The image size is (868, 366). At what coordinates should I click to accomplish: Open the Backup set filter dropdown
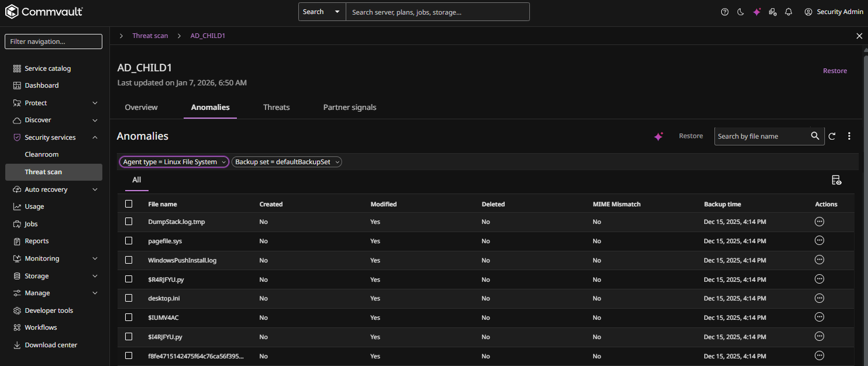(x=287, y=162)
